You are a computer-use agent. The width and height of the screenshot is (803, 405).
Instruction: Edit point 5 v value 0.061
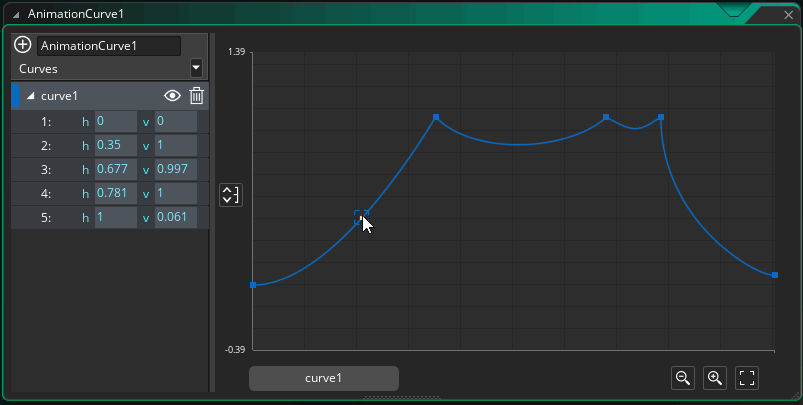[x=176, y=218]
